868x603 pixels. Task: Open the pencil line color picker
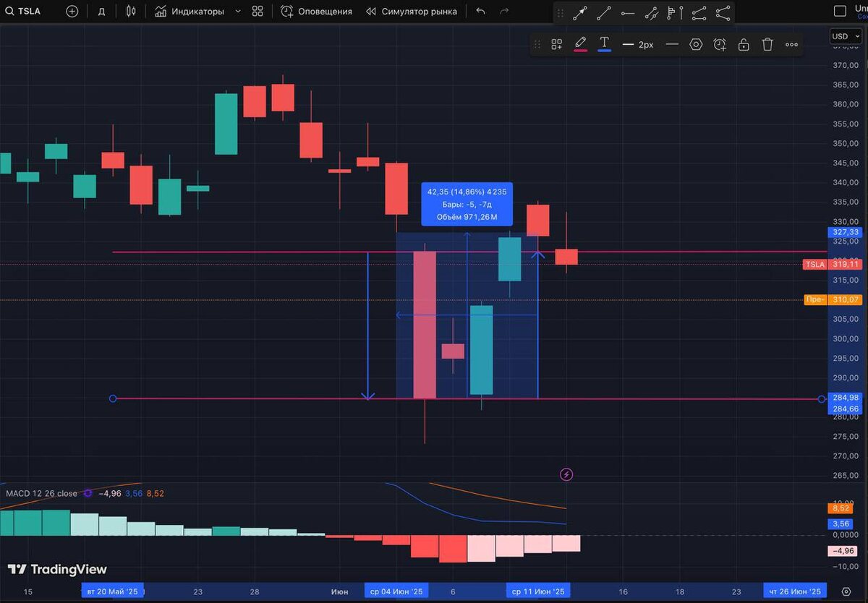tap(580, 45)
